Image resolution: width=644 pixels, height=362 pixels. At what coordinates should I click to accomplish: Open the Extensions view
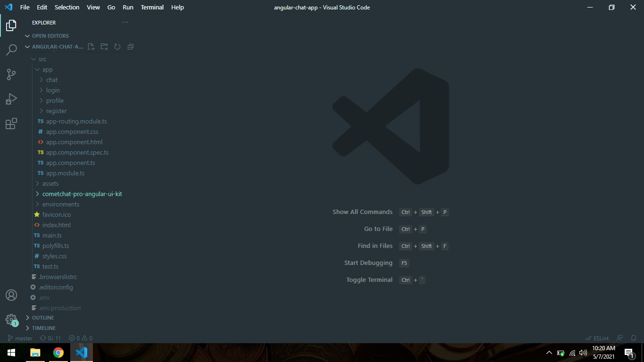point(11,123)
